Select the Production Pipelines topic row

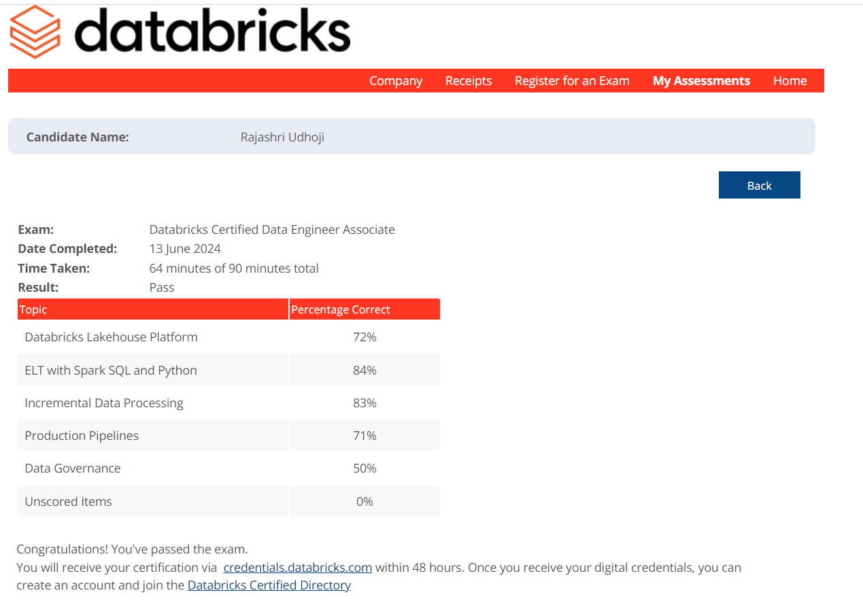coord(82,435)
